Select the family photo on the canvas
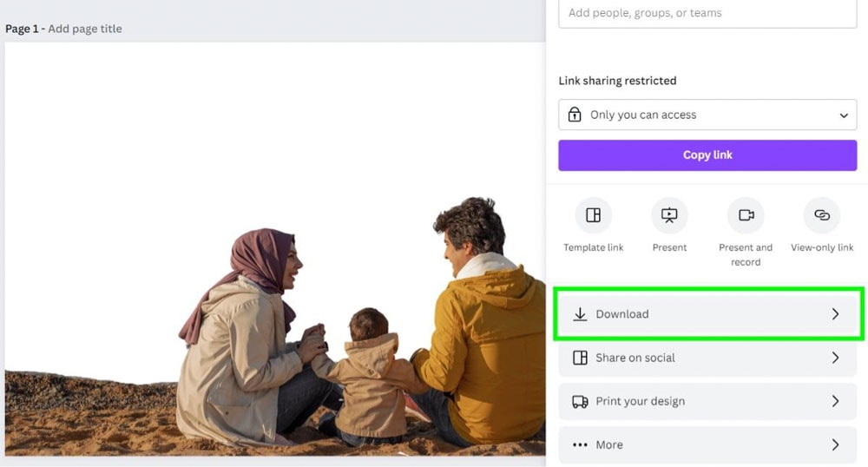 (275, 249)
